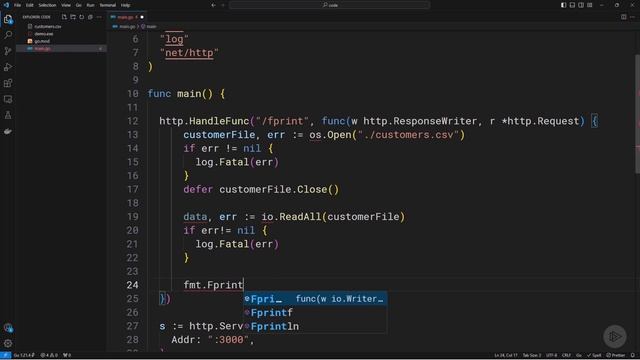Screen dimensions: 640x360
Task: Open the Edit menu
Action: tap(29, 5)
